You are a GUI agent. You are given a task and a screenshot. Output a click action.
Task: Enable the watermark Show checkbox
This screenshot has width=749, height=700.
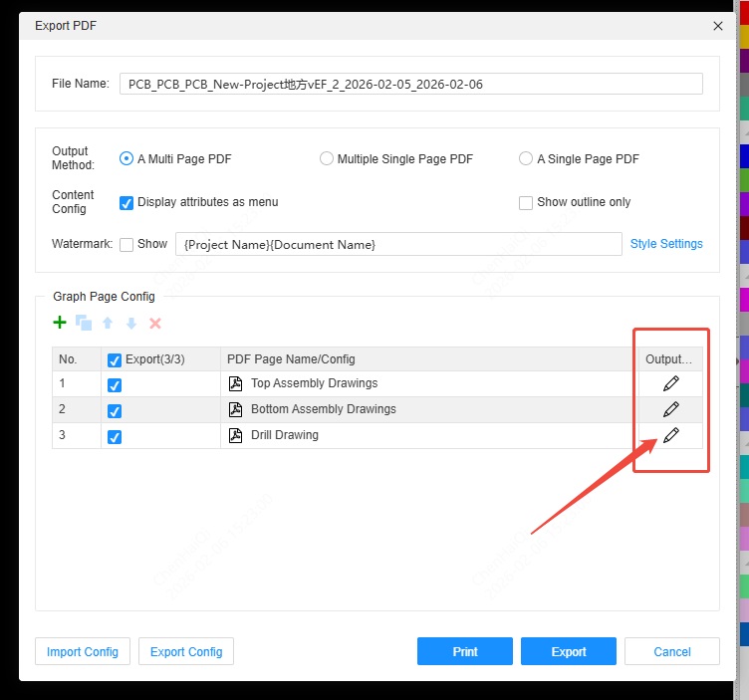(x=126, y=245)
